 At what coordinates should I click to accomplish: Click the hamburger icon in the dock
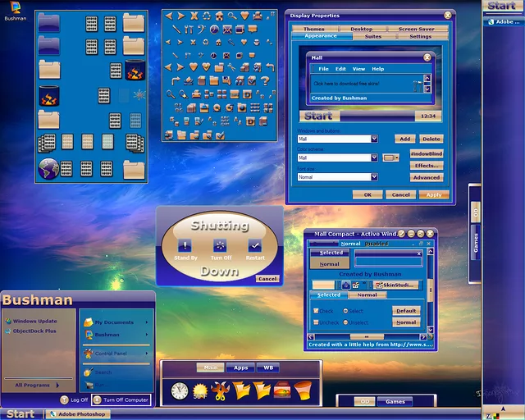pyautogui.click(x=282, y=391)
